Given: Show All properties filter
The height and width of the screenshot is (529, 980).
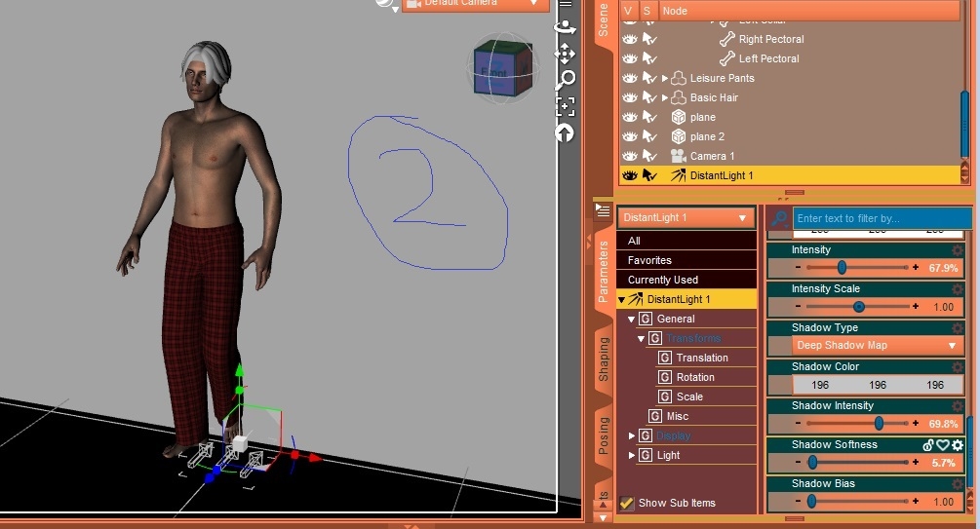Looking at the screenshot, I should [686, 241].
